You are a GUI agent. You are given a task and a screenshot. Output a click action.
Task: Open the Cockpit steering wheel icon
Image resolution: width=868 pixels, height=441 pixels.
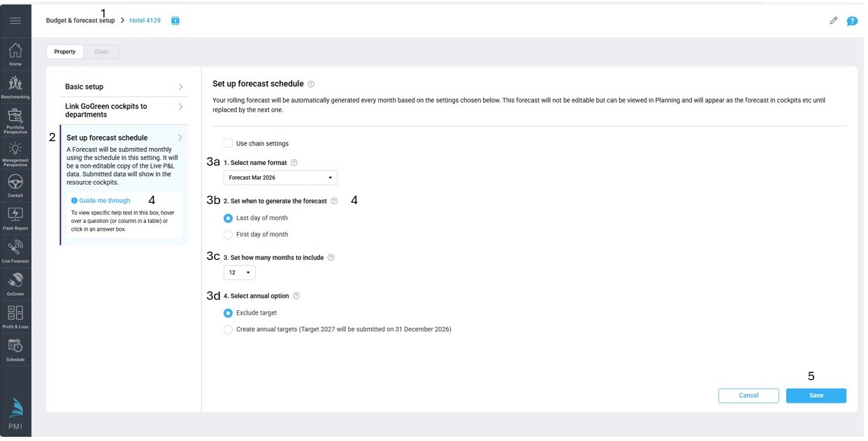pyautogui.click(x=15, y=185)
